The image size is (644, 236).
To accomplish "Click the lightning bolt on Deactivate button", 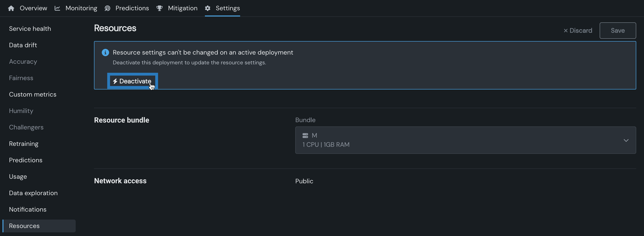I will point(115,81).
